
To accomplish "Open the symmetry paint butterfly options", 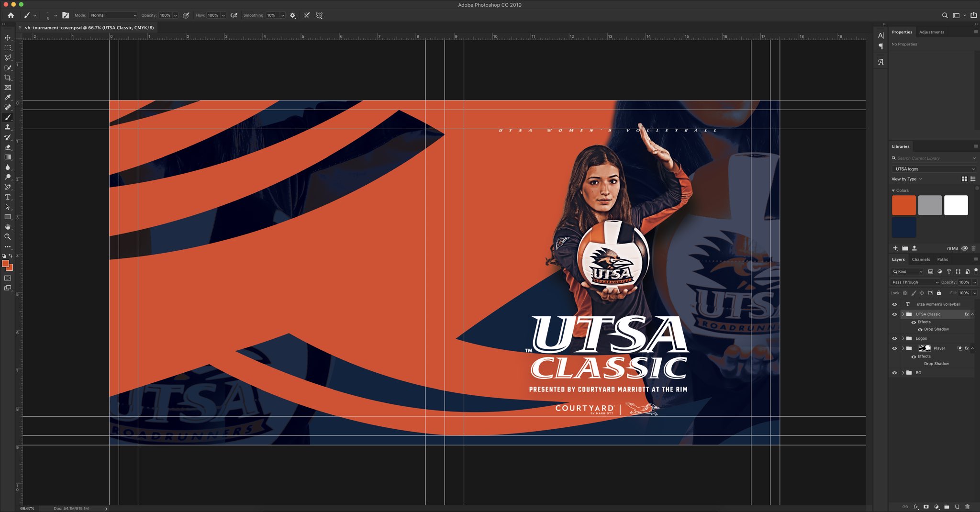I will pos(319,15).
